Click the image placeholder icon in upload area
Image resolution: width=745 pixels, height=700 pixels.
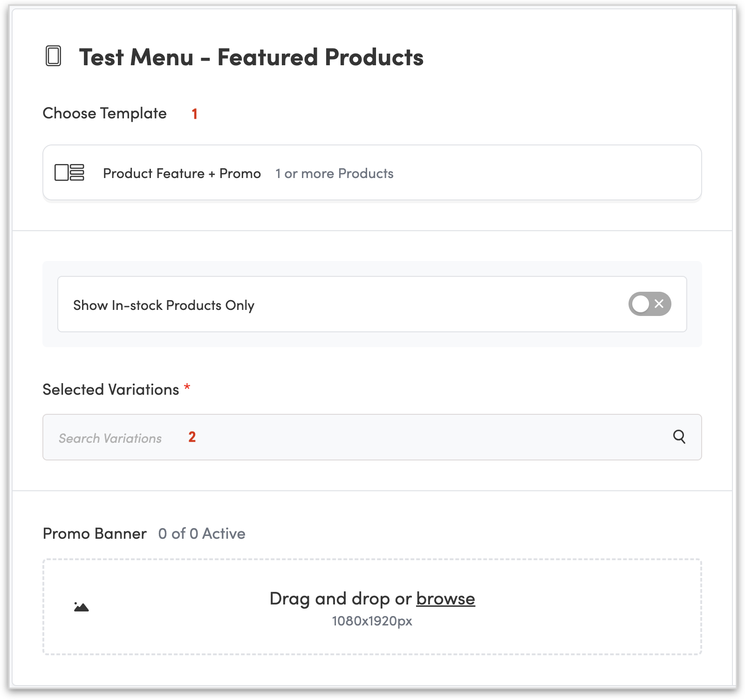click(x=82, y=607)
